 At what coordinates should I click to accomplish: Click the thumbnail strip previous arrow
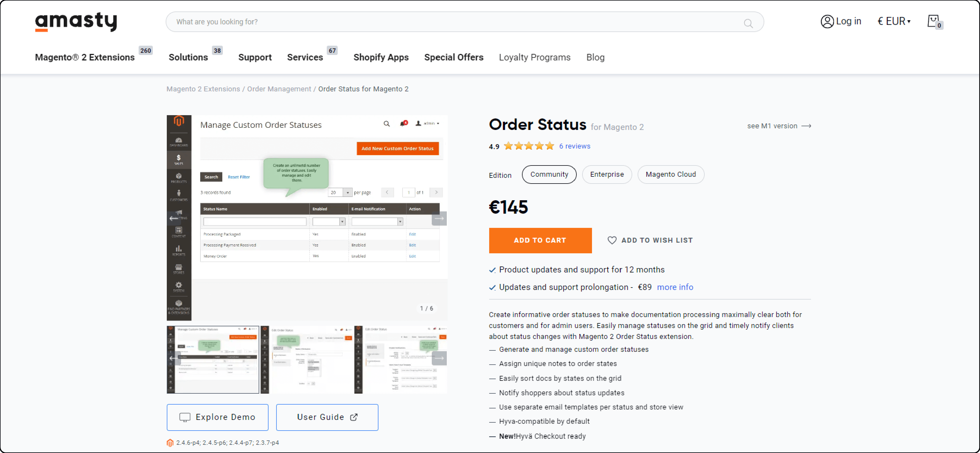[174, 358]
